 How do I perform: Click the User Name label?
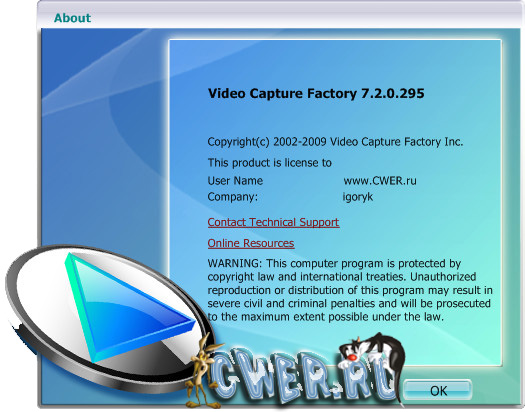pos(235,181)
